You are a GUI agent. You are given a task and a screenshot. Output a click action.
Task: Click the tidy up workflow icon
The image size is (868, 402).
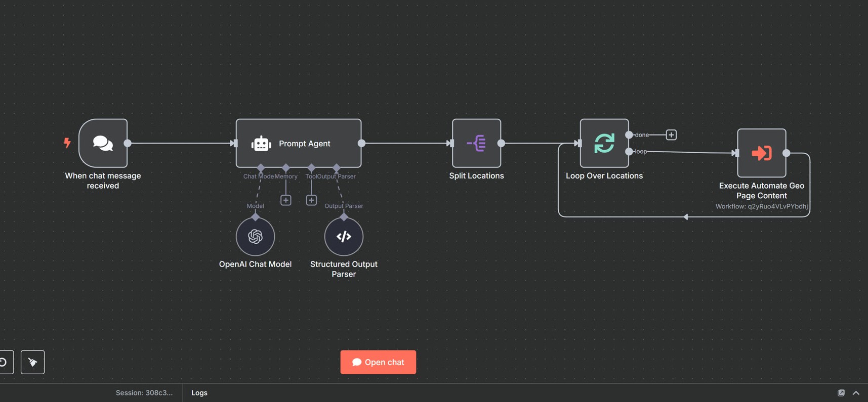[x=32, y=362]
